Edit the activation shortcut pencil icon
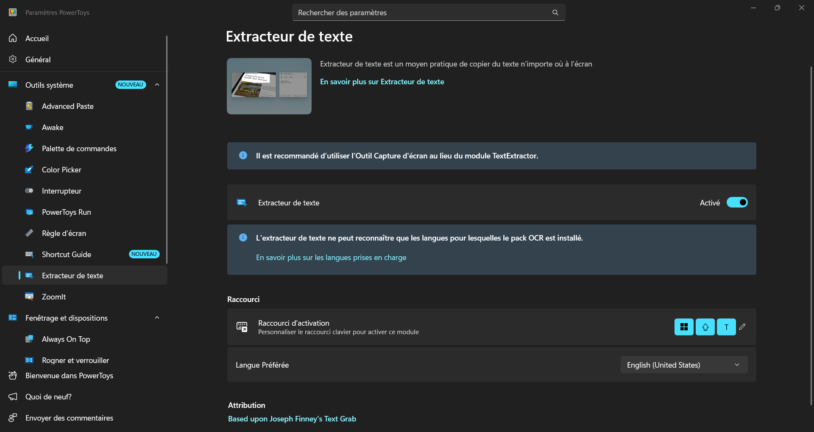 coord(742,327)
